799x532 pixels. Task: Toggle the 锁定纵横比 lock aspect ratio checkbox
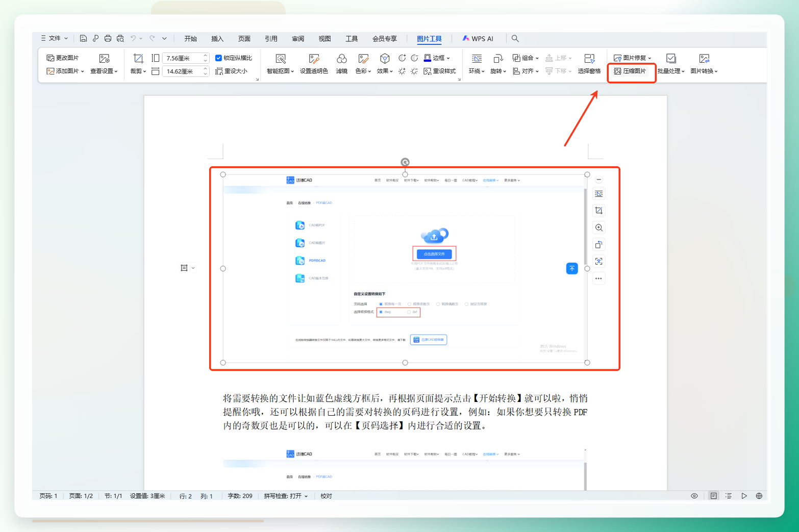click(219, 58)
